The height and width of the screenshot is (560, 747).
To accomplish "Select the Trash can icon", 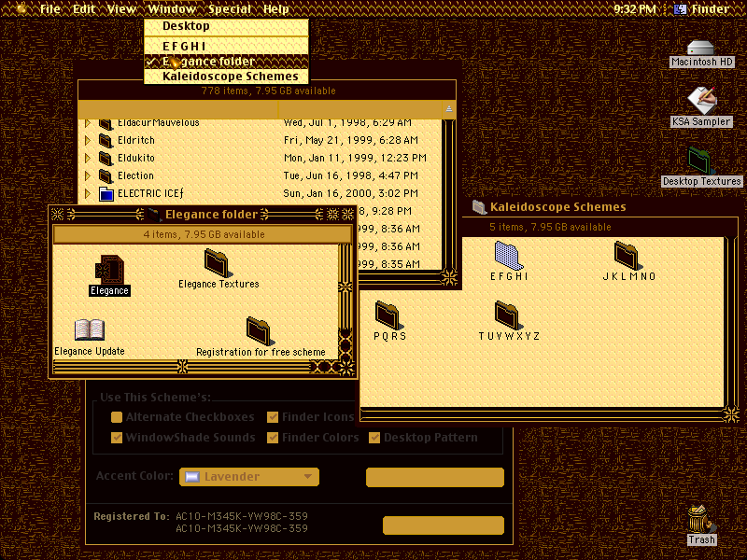I will [x=701, y=519].
